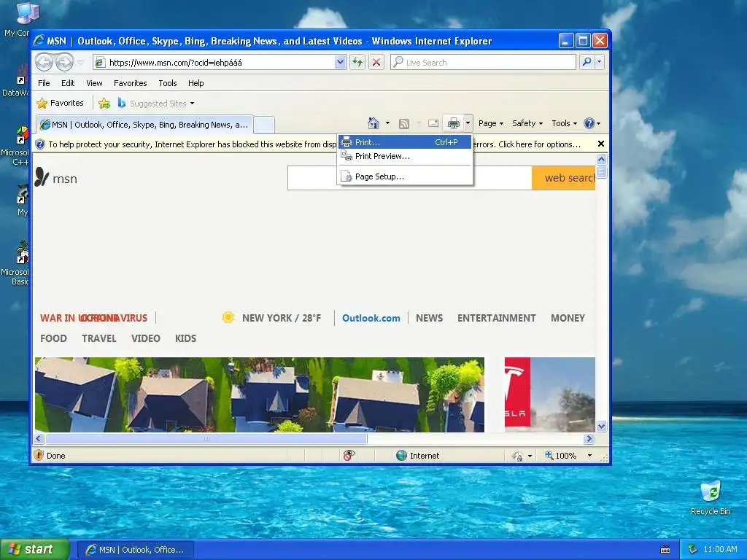Click the information bar shield icon

pos(41,144)
